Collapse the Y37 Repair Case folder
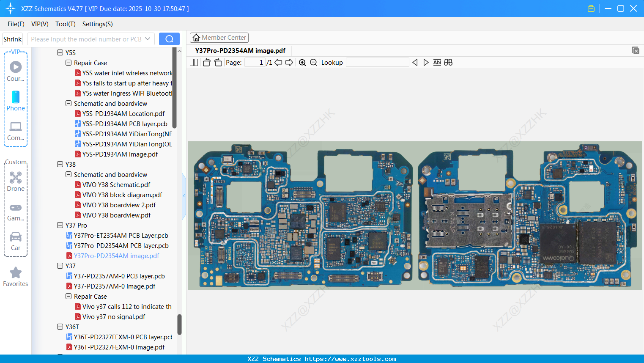The width and height of the screenshot is (644, 363). [69, 296]
